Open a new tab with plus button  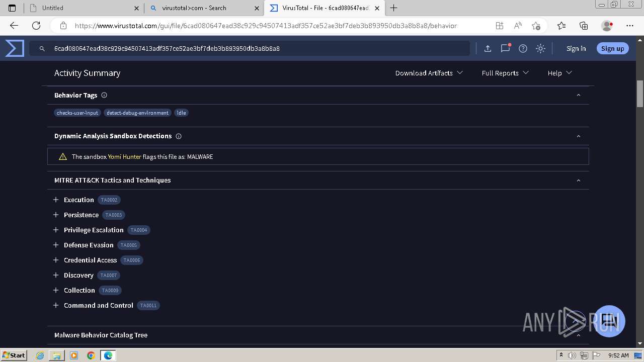[394, 8]
